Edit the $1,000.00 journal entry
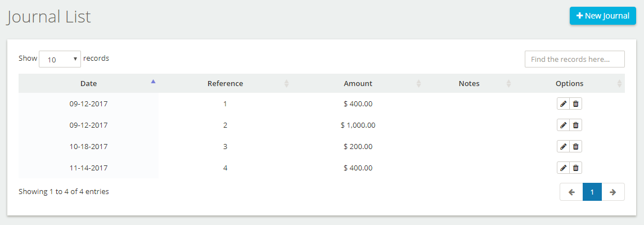Image resolution: width=644 pixels, height=225 pixels. (x=563, y=125)
